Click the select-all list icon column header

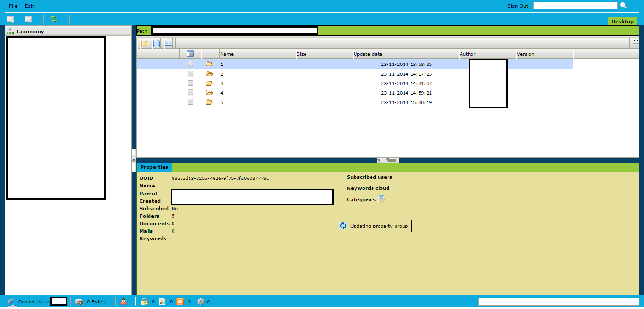[190, 54]
